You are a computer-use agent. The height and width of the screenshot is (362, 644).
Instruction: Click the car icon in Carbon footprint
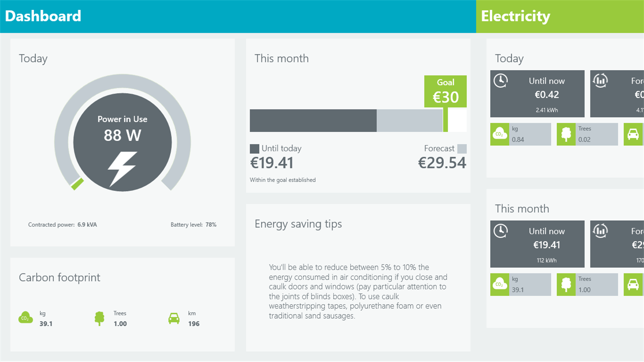pyautogui.click(x=174, y=318)
